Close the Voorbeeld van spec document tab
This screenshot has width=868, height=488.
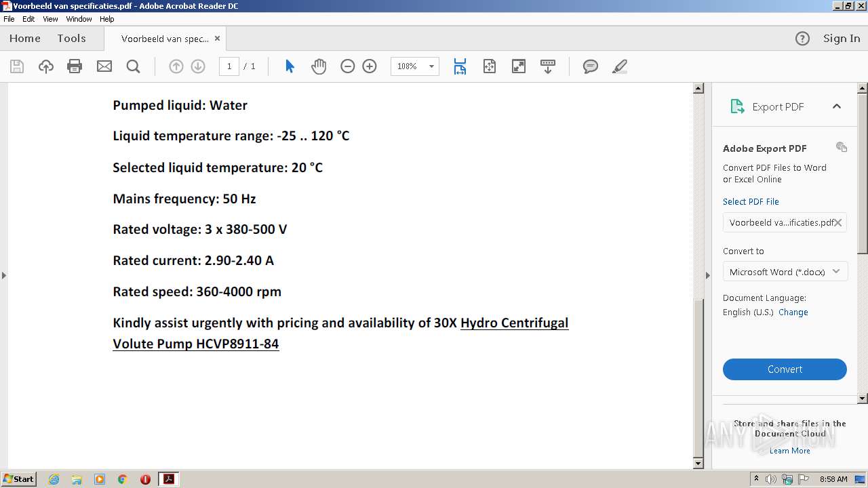coord(217,39)
